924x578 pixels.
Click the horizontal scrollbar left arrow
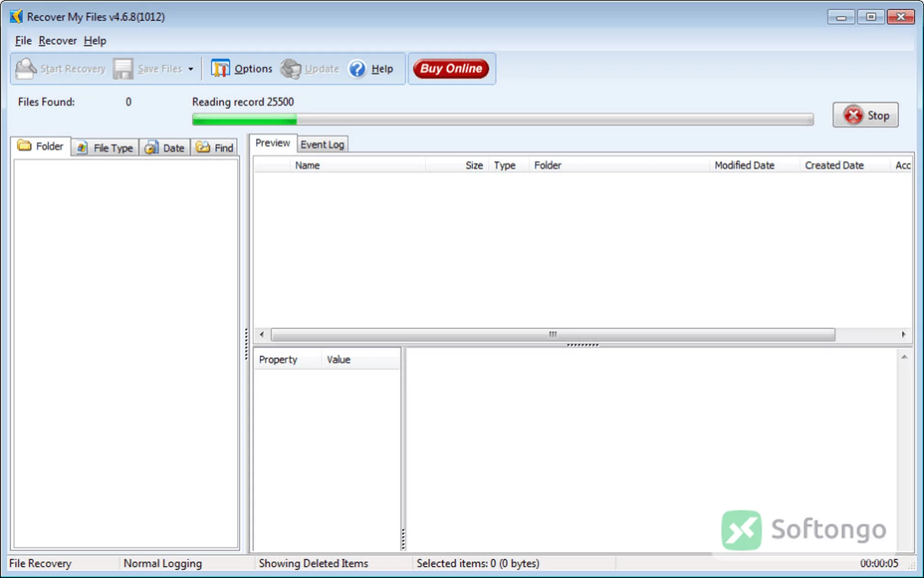[x=262, y=334]
